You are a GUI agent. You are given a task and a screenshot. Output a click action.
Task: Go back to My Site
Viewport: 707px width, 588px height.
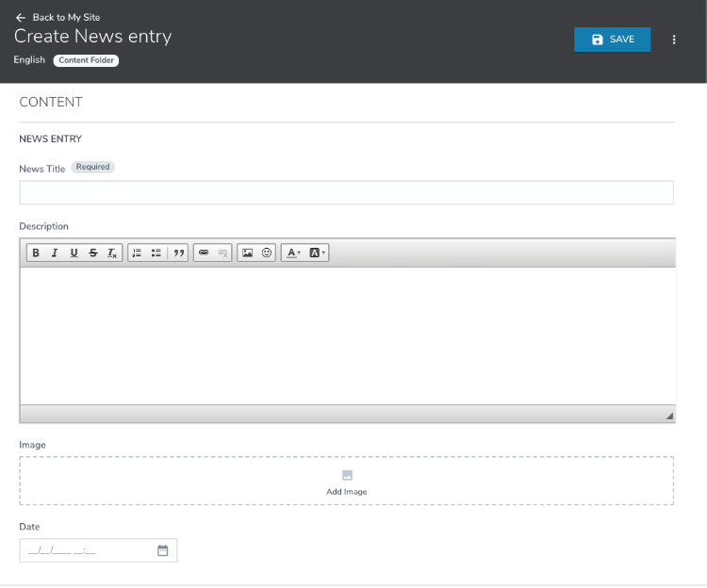click(58, 17)
